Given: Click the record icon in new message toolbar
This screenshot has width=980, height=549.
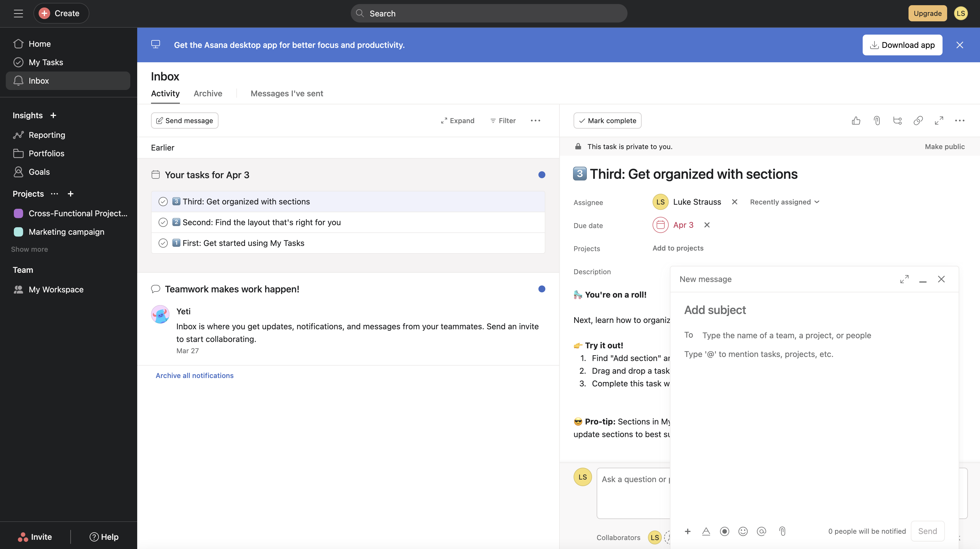Looking at the screenshot, I should click(723, 531).
